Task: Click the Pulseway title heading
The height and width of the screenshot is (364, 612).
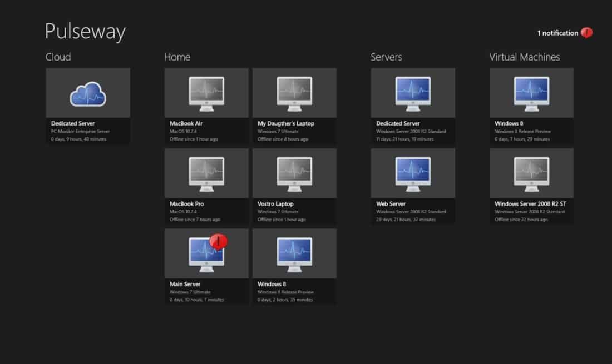Action: [85, 32]
